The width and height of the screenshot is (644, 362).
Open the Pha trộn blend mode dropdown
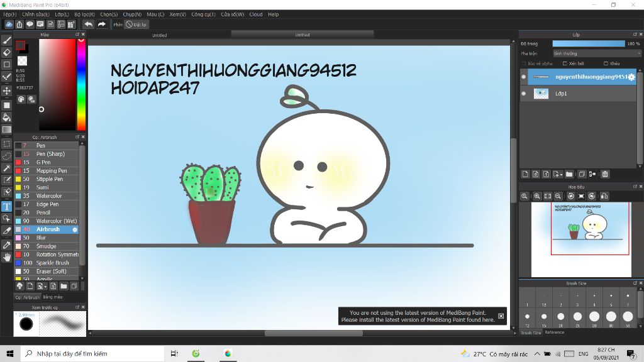click(596, 53)
